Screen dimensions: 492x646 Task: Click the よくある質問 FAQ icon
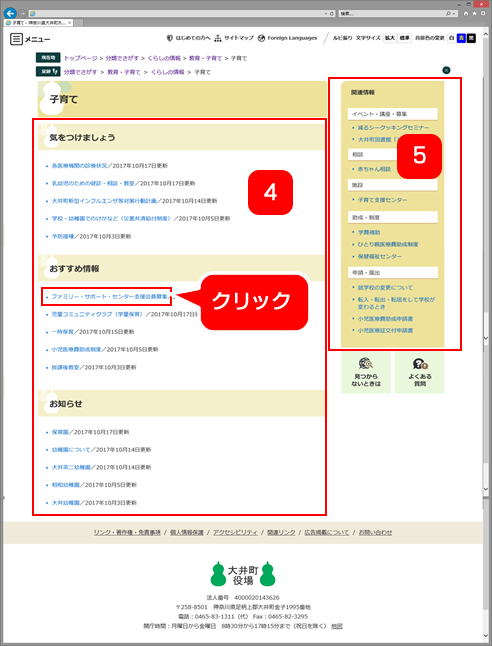point(419,372)
